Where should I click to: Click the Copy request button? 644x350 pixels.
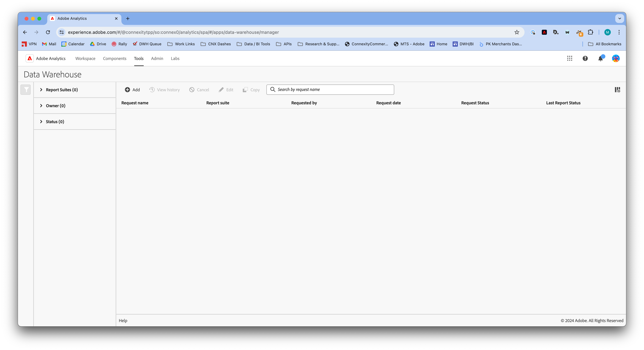251,90
